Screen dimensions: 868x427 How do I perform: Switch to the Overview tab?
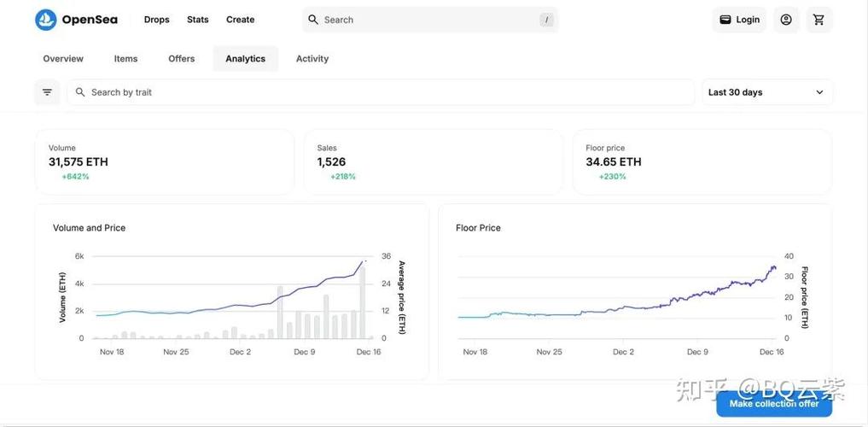(x=63, y=59)
